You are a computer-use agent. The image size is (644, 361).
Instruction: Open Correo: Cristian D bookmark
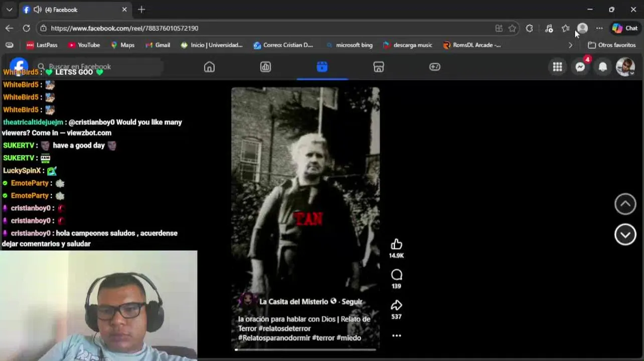283,45
